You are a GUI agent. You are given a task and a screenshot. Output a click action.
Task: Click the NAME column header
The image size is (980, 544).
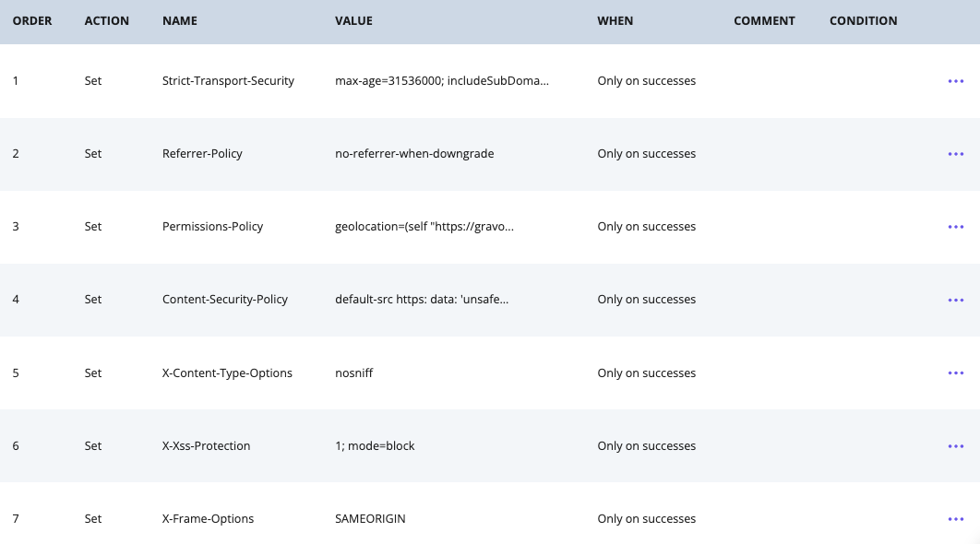click(x=180, y=20)
